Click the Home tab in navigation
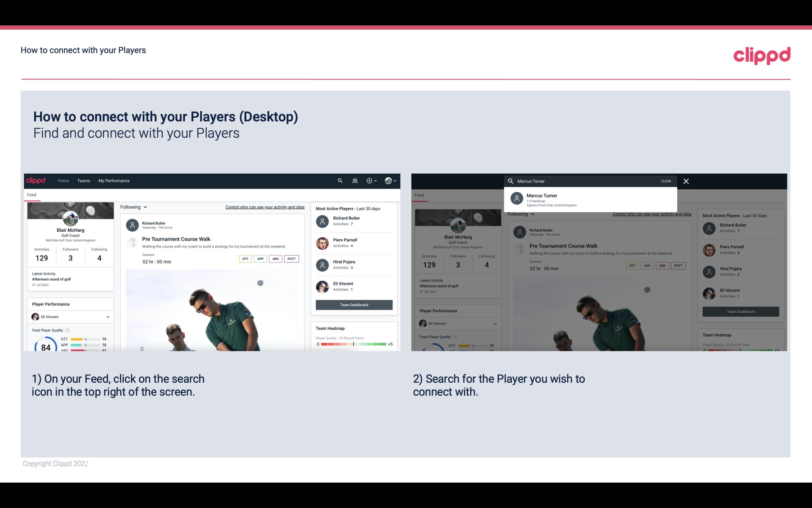Screen dimensions: 812x508 pyautogui.click(x=63, y=180)
